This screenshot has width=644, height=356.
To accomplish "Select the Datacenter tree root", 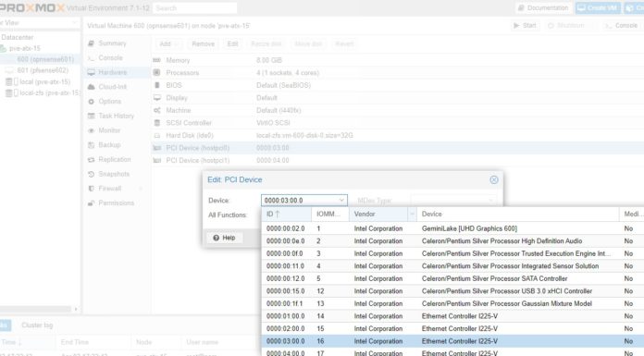I will [x=18, y=37].
